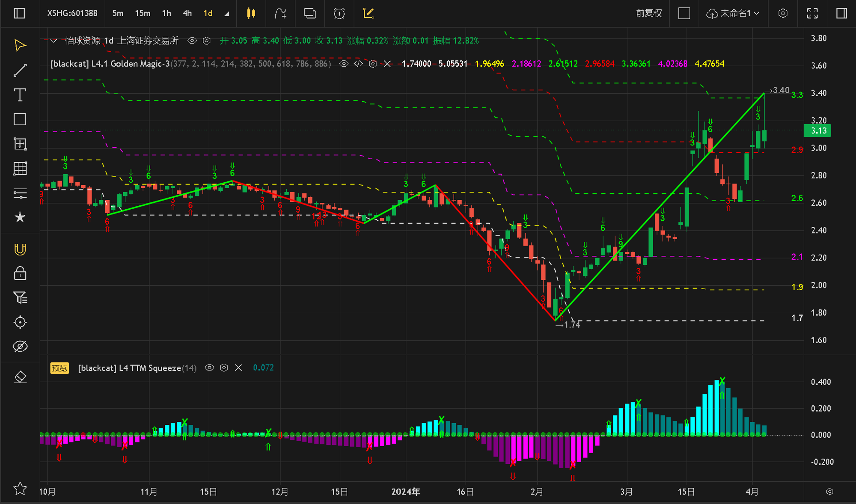Click the 1.74 low price marker
The image size is (856, 504).
568,325
